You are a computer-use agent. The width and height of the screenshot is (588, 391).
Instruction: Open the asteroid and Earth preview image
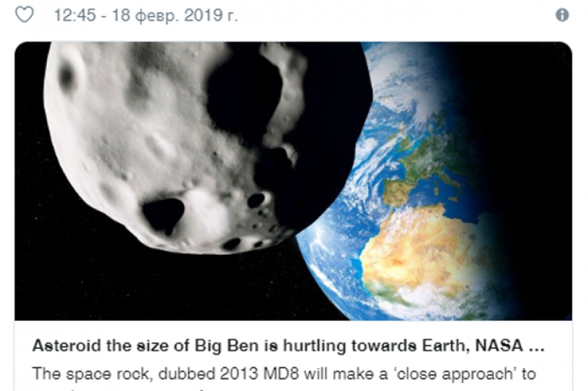tap(293, 181)
